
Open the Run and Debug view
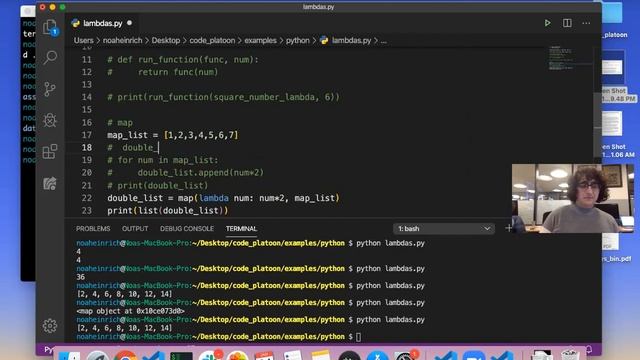click(50, 120)
